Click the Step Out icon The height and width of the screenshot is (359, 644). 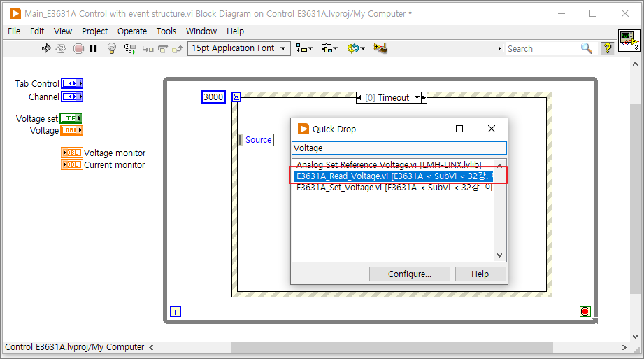click(x=177, y=49)
